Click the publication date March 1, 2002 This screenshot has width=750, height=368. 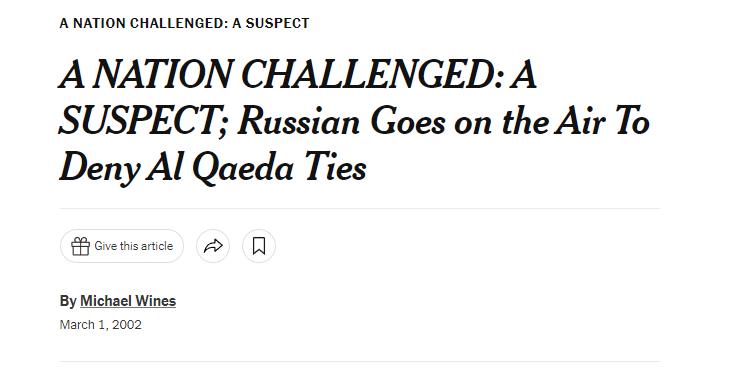pyautogui.click(x=100, y=325)
